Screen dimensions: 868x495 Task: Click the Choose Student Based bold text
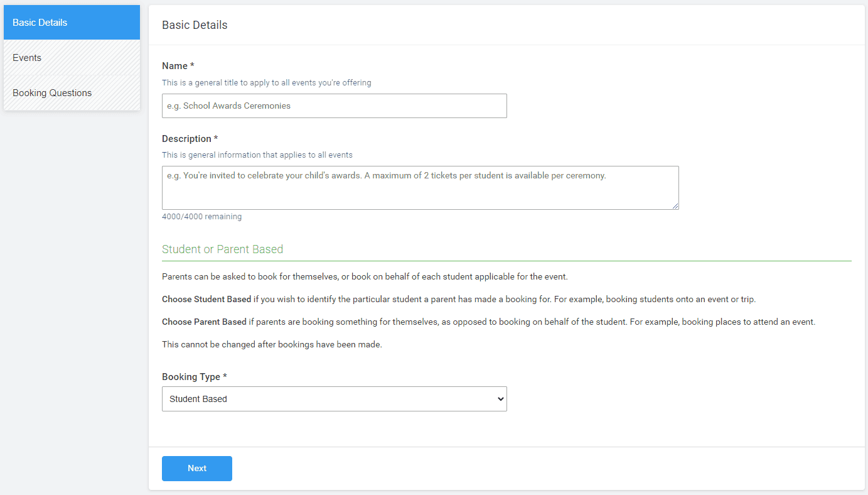206,298
